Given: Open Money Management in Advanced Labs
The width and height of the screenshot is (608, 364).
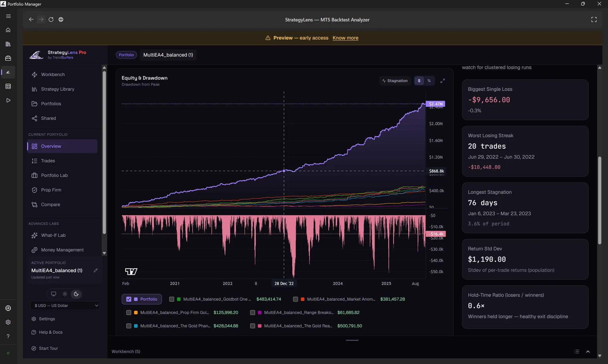Looking at the screenshot, I should coord(62,250).
